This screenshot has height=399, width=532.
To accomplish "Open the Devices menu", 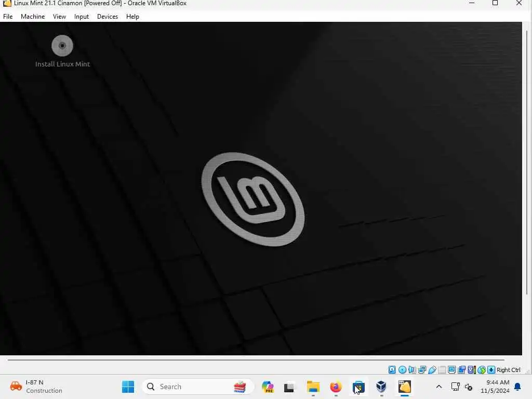I will coord(108,16).
